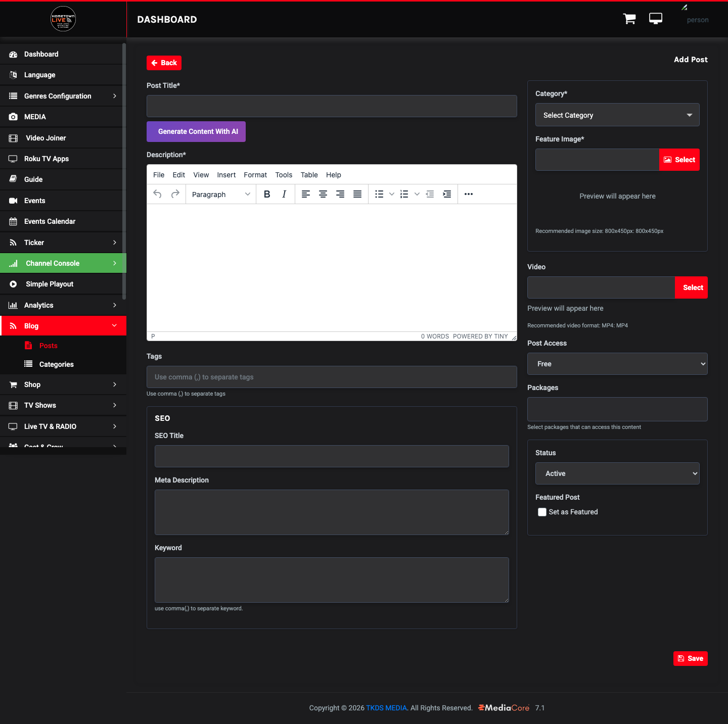Toggle italic formatting in editor
The width and height of the screenshot is (728, 724).
coord(284,194)
